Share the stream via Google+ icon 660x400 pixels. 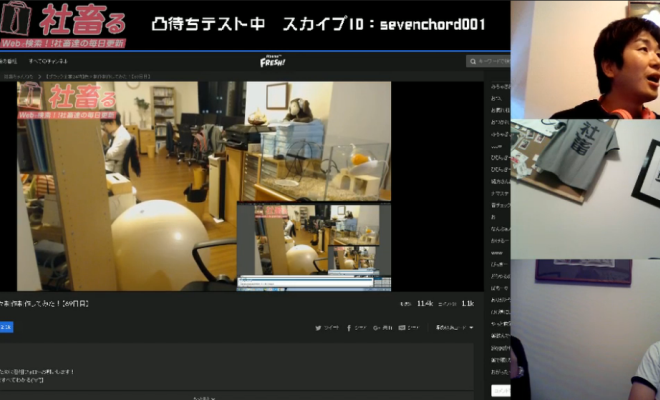pyautogui.click(x=382, y=327)
